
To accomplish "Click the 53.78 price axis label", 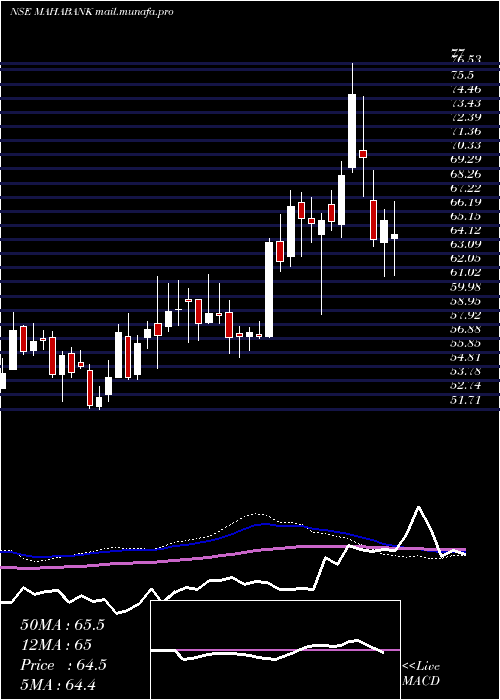I will point(467,371).
